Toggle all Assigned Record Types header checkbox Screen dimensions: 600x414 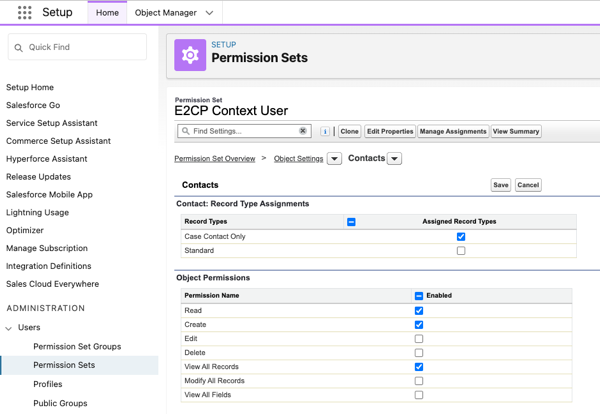point(351,222)
